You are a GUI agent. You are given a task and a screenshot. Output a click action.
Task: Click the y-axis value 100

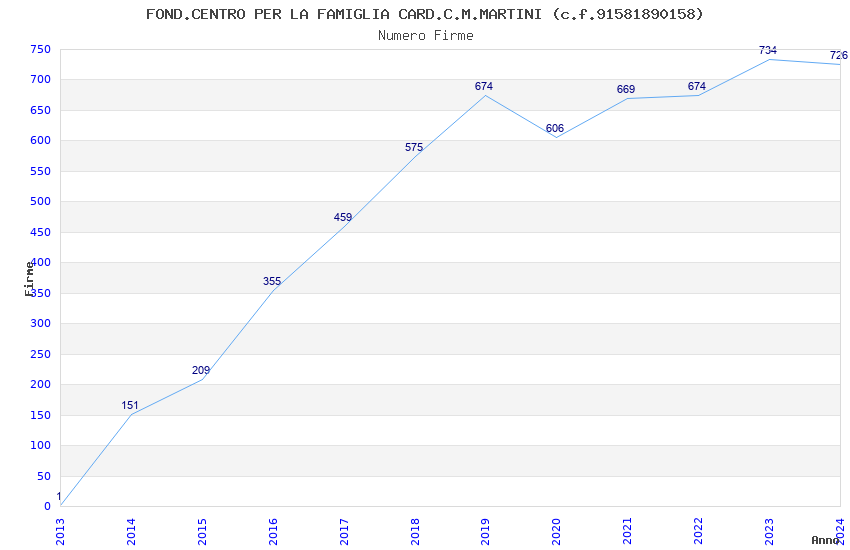click(x=41, y=445)
